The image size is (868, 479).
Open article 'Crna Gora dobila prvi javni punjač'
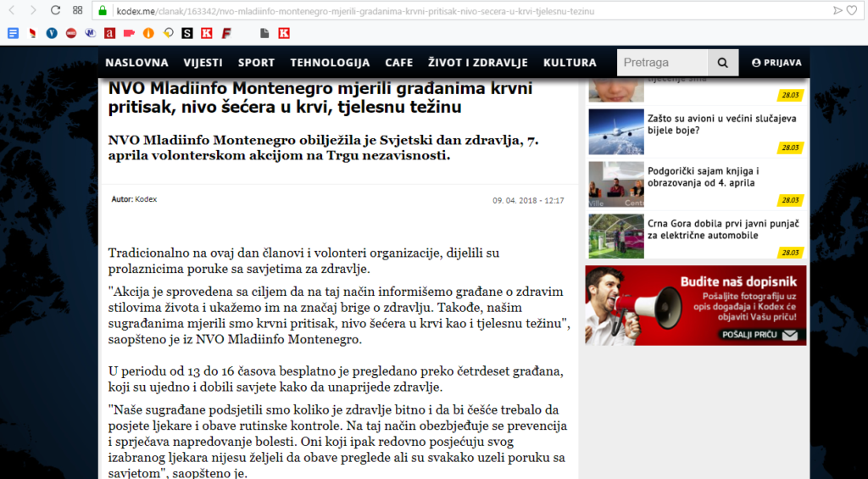pos(723,229)
